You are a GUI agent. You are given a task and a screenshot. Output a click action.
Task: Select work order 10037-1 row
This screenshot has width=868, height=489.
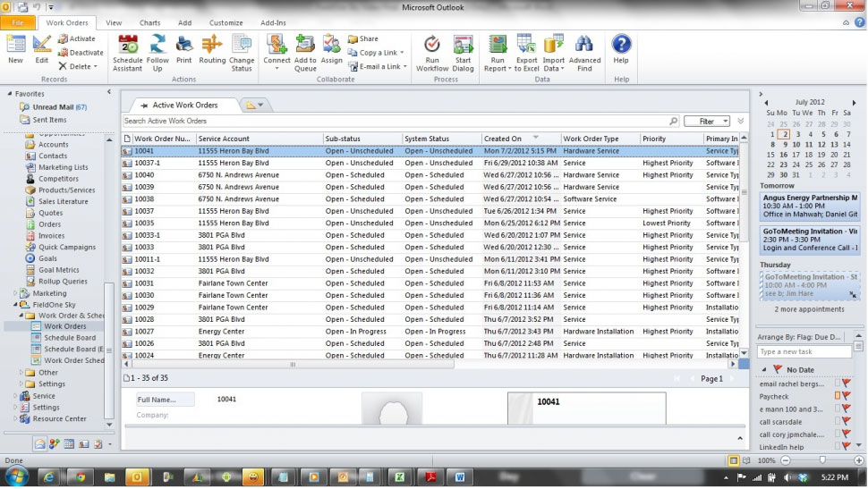[x=432, y=163]
